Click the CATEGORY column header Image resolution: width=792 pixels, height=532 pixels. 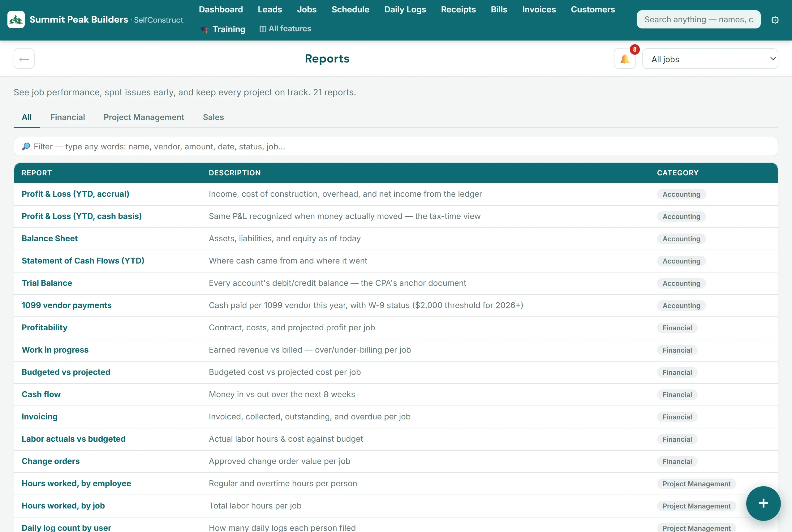[678, 173]
